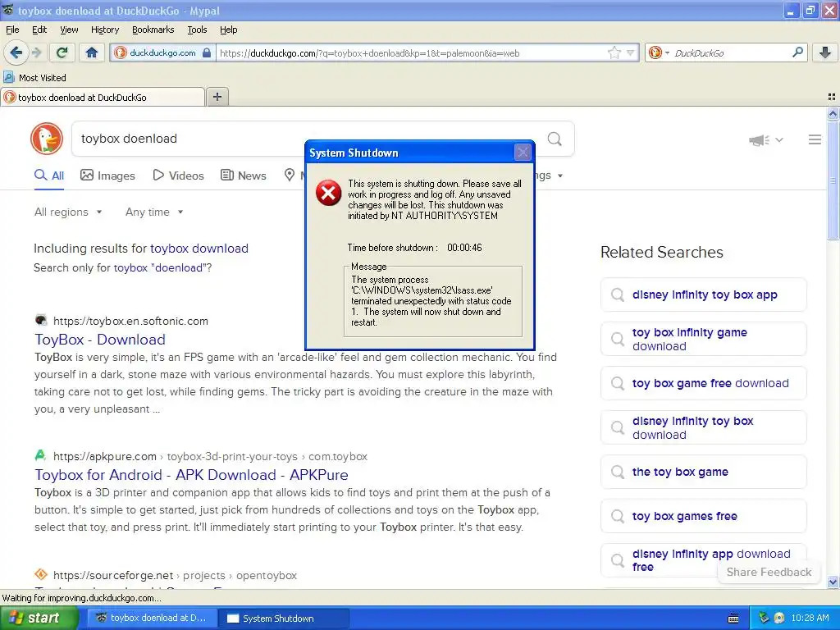Click the DuckDuckGo duck logo
The height and width of the screenshot is (630, 840).
[47, 139]
